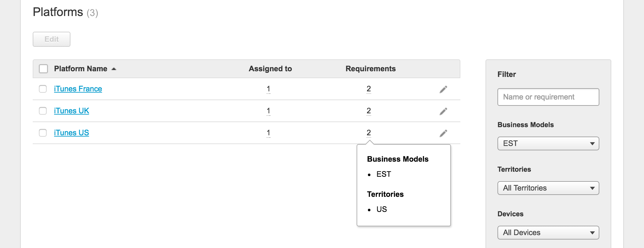The image size is (644, 248).
Task: Open the iTunes France platform link
Action: [78, 89]
